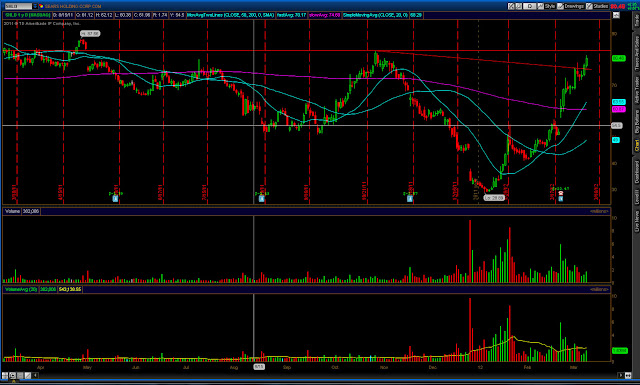
Task: Click the cyan 49 price axis bubble
Action: pos(616,140)
